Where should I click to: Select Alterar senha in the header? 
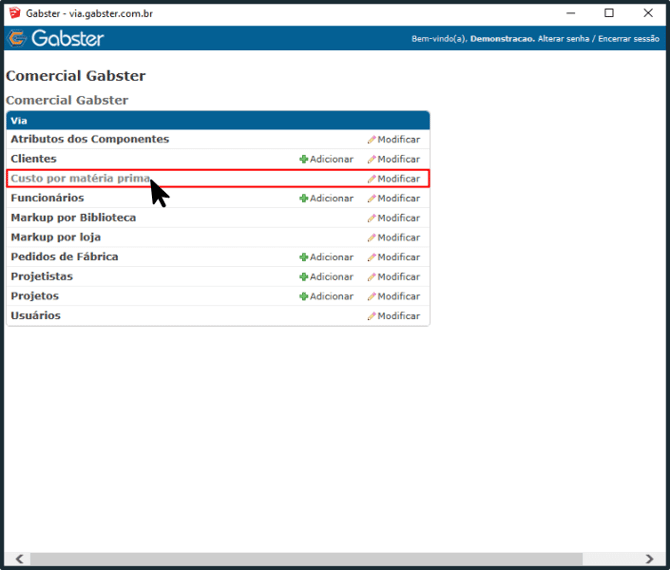(563, 39)
